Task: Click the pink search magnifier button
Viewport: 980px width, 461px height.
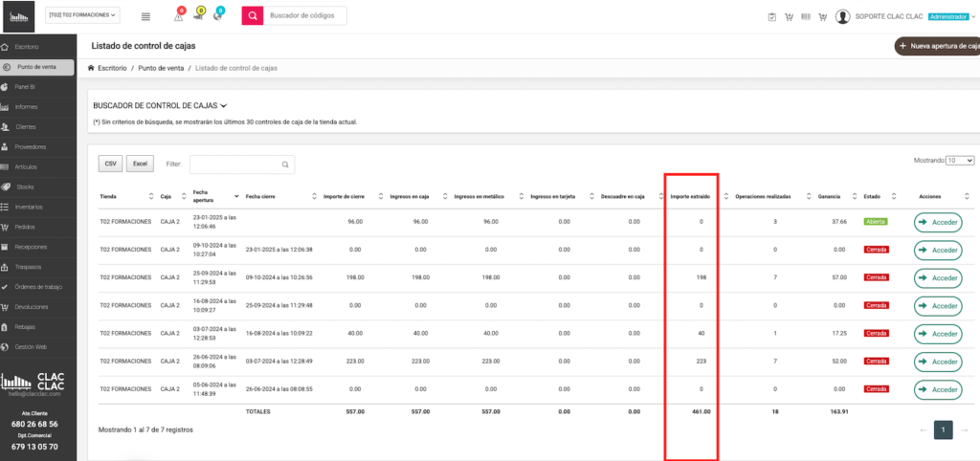Action: [x=252, y=15]
